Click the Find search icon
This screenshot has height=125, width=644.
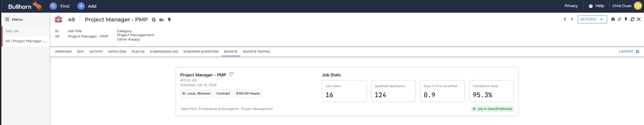coord(53,6)
